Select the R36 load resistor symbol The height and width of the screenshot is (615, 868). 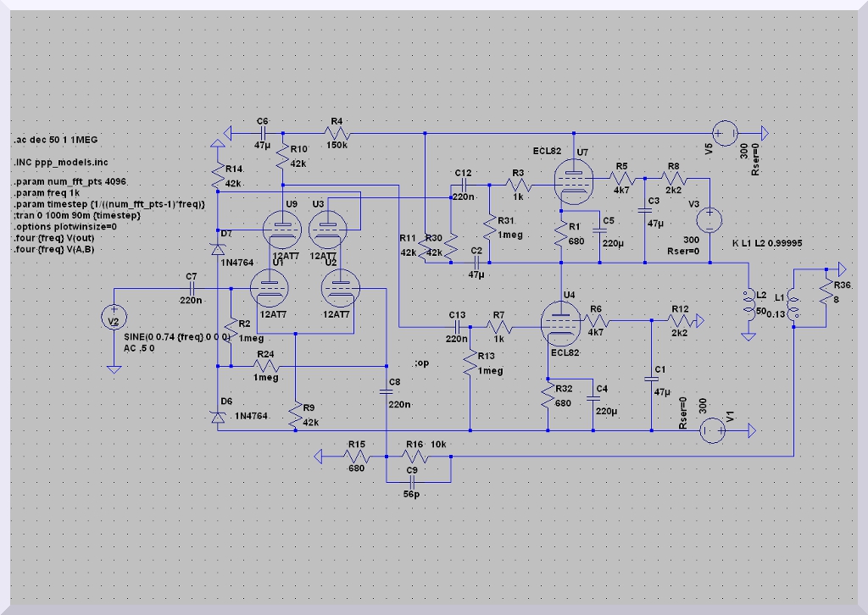(824, 291)
